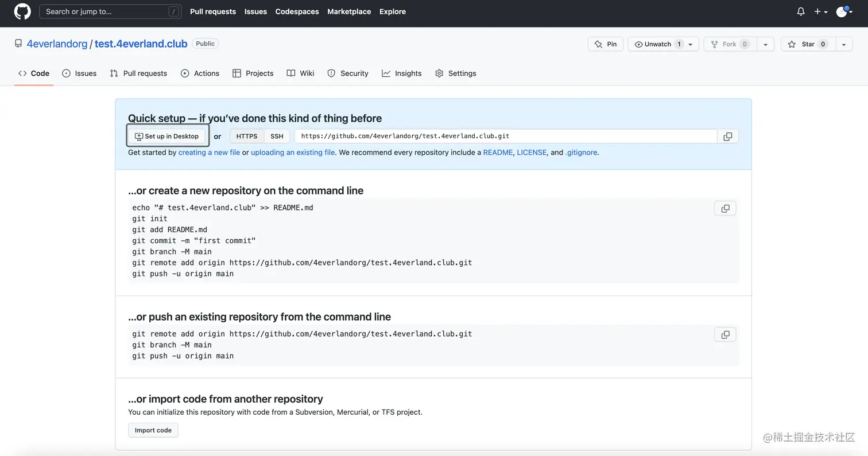
Task: Follow the 'uploading an existing file' link
Action: [x=293, y=153]
